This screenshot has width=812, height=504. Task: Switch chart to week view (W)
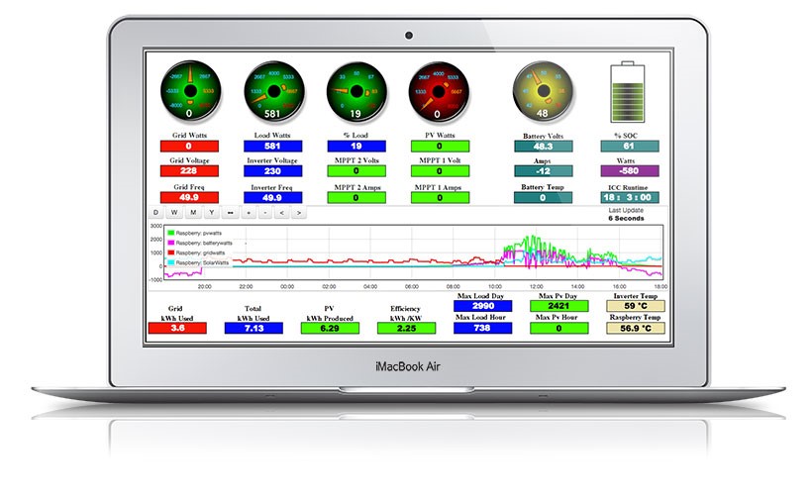point(174,212)
